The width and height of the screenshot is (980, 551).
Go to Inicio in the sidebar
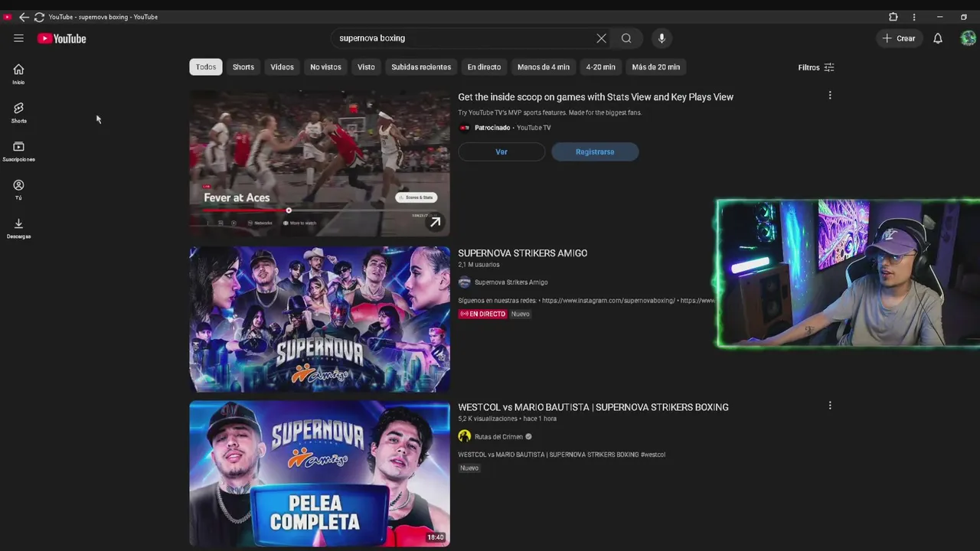[18, 74]
